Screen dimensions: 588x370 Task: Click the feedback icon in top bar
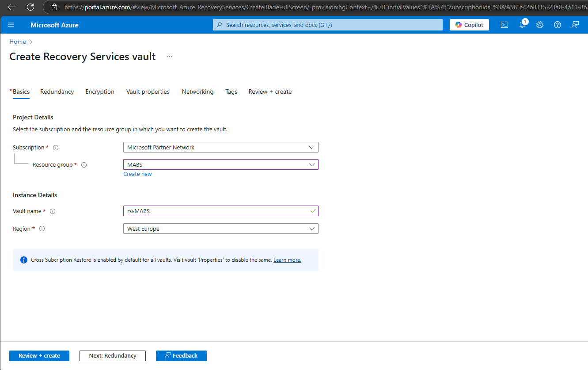pyautogui.click(x=575, y=25)
